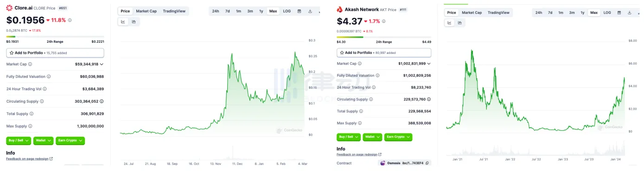This screenshot has width=644, height=171.
Task: Click download icon on Akash Network chart
Action: (630, 13)
